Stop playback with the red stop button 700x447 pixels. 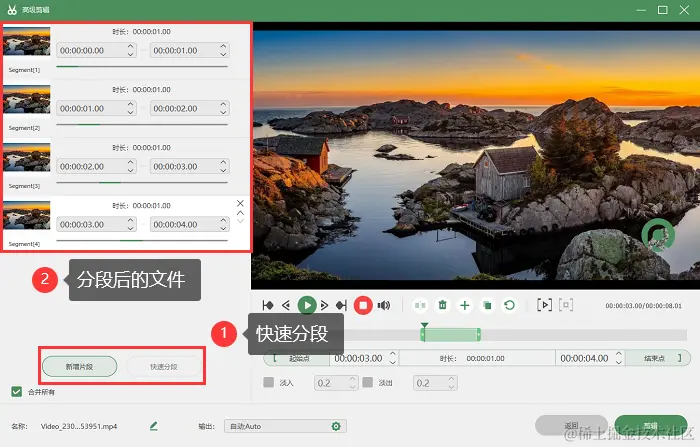pos(363,305)
